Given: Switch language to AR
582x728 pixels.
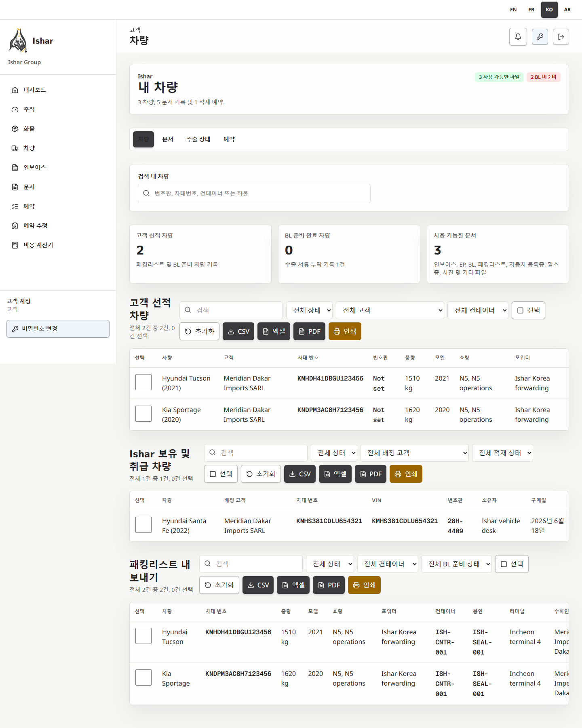Looking at the screenshot, I should (567, 10).
